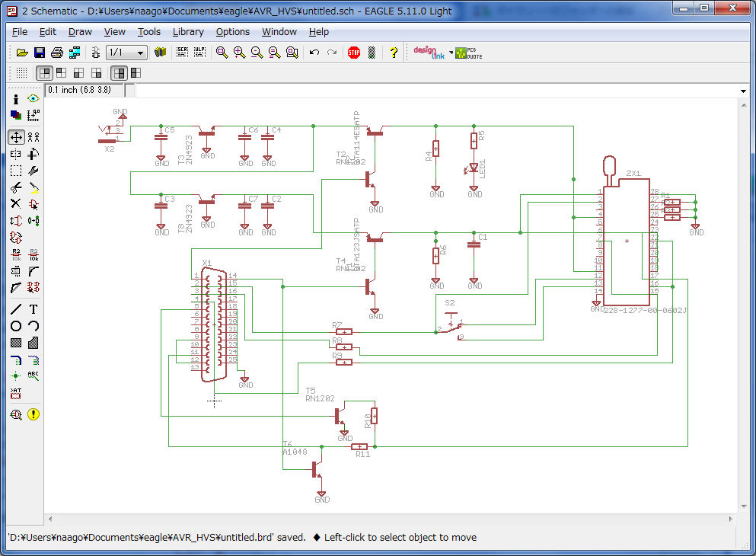Click the Undo arrow

(314, 53)
